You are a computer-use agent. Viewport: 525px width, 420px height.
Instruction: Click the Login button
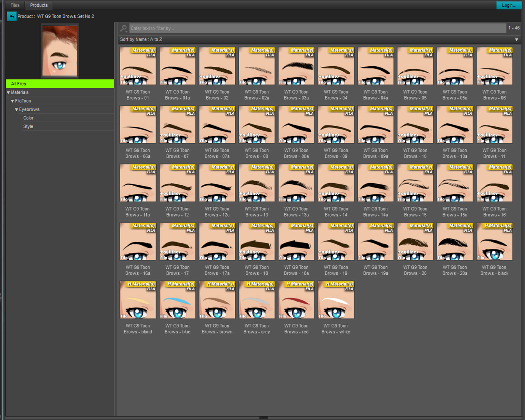[x=509, y=5]
